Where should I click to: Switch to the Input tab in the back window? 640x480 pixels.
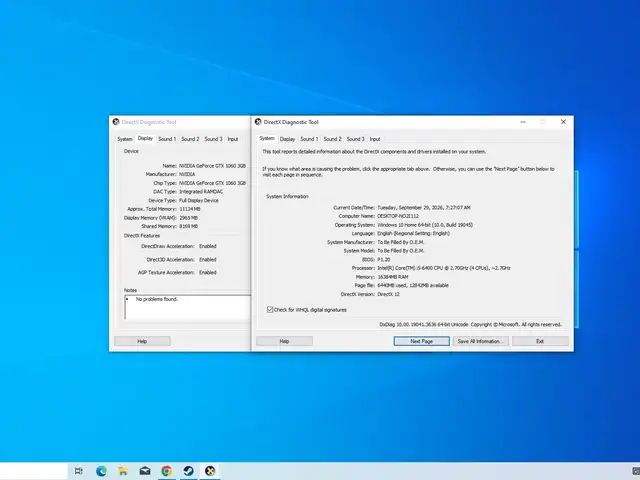(233, 139)
